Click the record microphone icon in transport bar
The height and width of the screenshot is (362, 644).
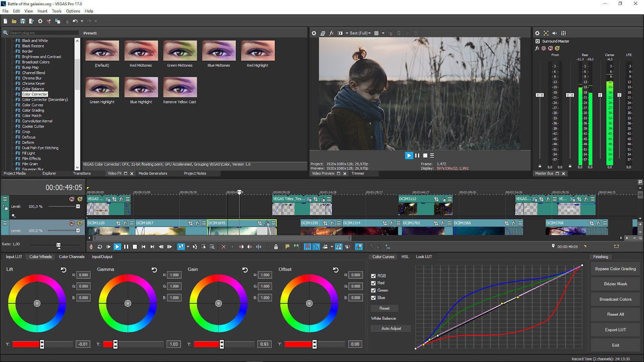(91, 247)
